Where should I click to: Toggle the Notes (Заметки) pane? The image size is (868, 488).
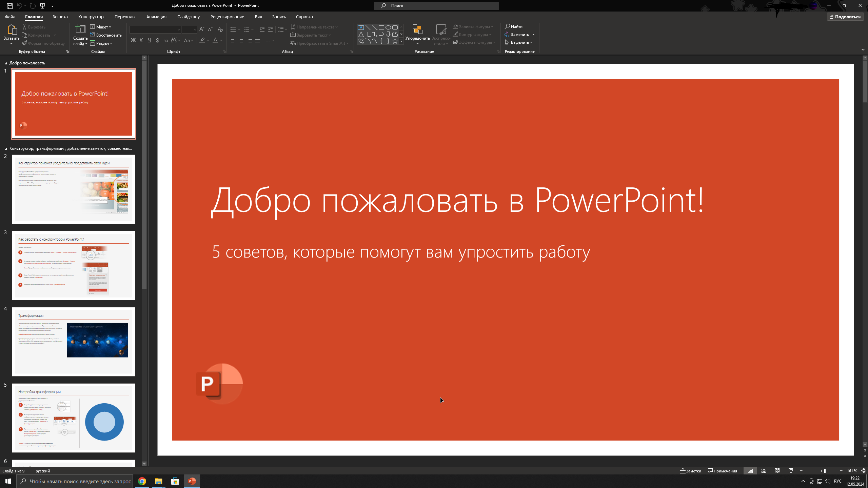pyautogui.click(x=691, y=471)
